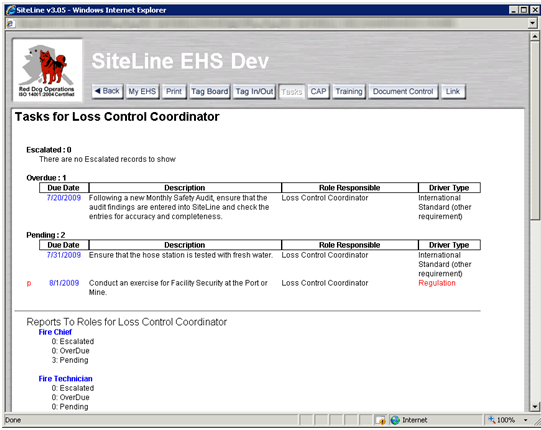Image resolution: width=541 pixels, height=430 pixels.
Task: Click the Pending table Description header
Action: click(x=185, y=245)
